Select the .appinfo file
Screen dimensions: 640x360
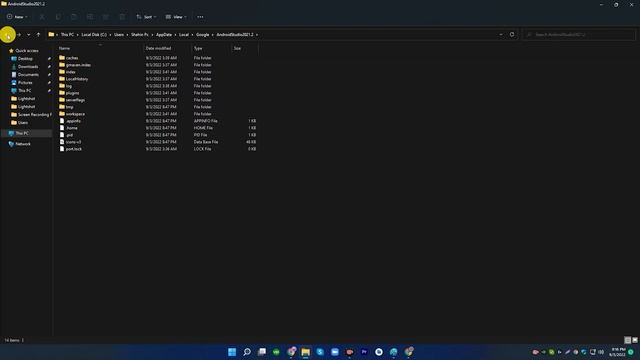click(x=73, y=121)
